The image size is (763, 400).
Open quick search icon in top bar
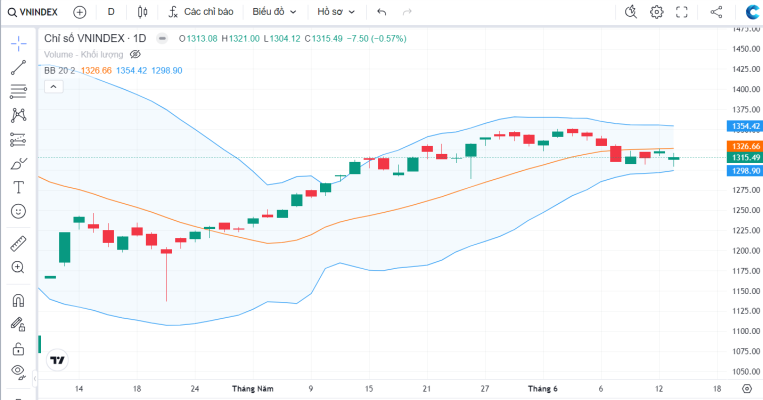[x=631, y=12]
